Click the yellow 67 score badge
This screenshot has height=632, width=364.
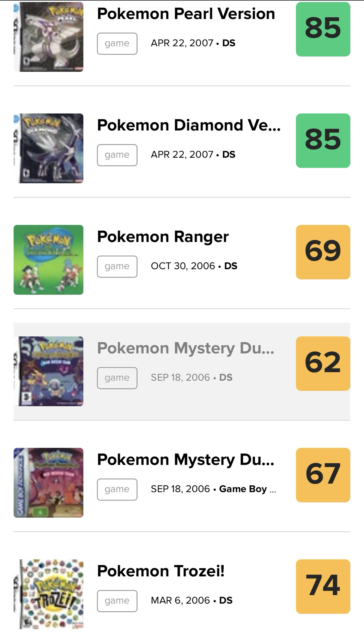coord(323,475)
